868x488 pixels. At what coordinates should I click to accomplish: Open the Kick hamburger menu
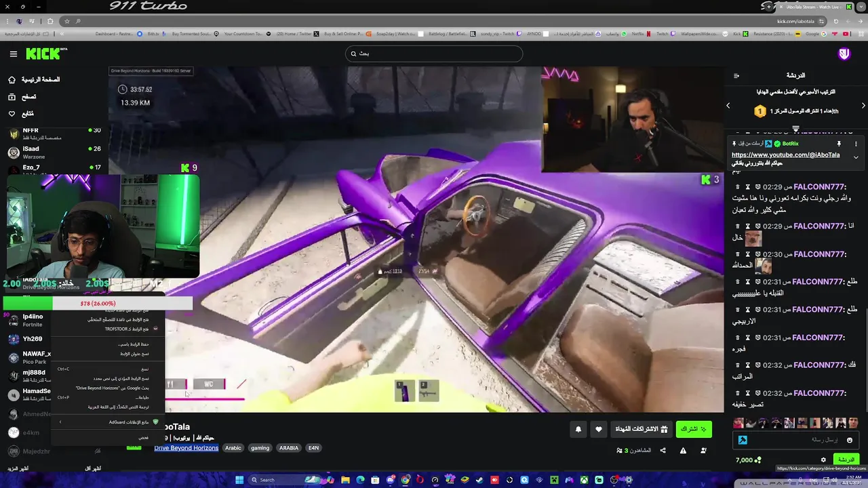click(x=13, y=54)
